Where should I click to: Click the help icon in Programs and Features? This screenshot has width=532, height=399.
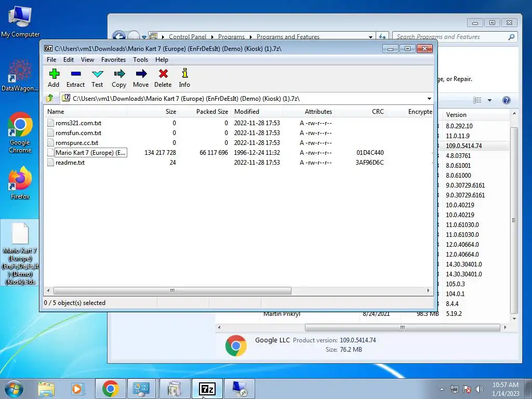506,100
